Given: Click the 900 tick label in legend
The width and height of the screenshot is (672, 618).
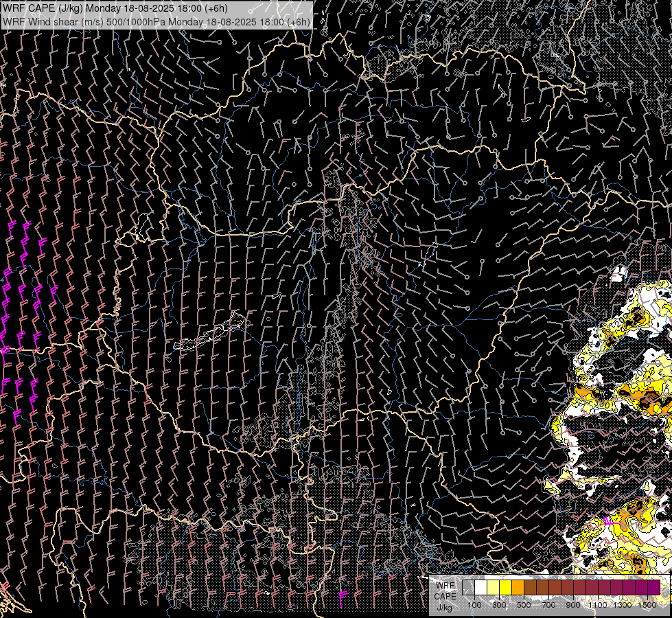Looking at the screenshot, I should (x=573, y=605).
